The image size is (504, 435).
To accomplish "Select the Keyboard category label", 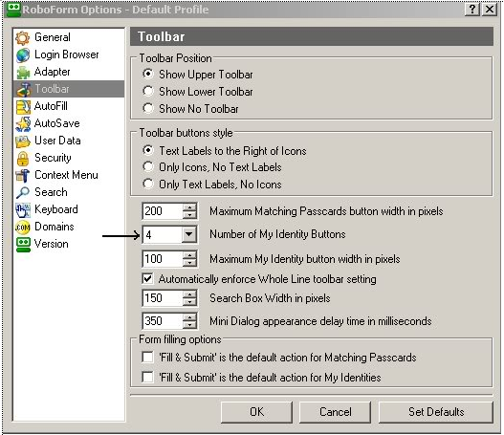I will click(56, 209).
